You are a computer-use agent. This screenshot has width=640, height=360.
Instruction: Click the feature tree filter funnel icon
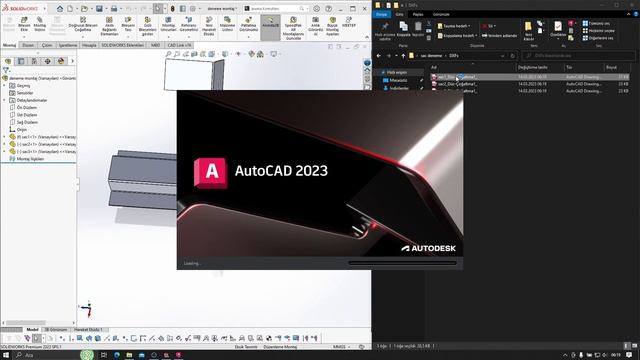[x=6, y=70]
